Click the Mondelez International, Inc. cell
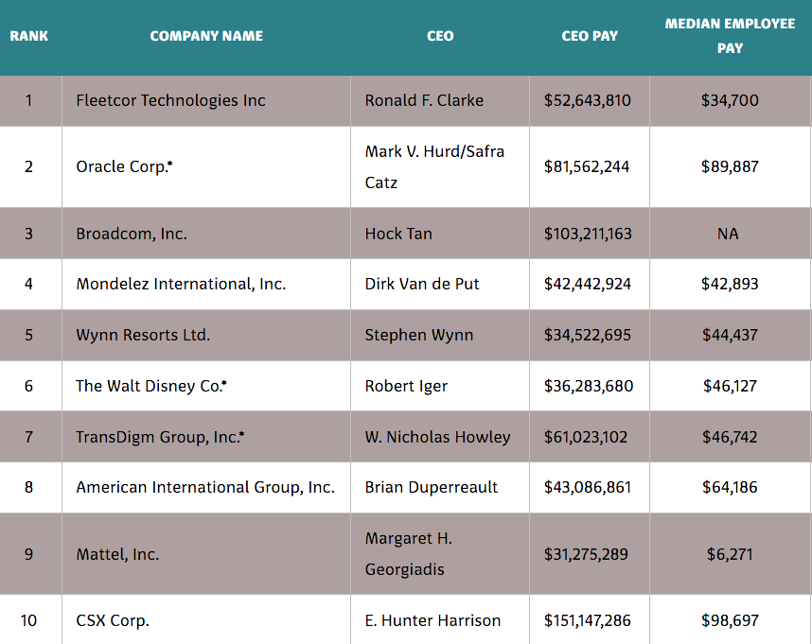Image resolution: width=812 pixels, height=644 pixels. click(181, 284)
